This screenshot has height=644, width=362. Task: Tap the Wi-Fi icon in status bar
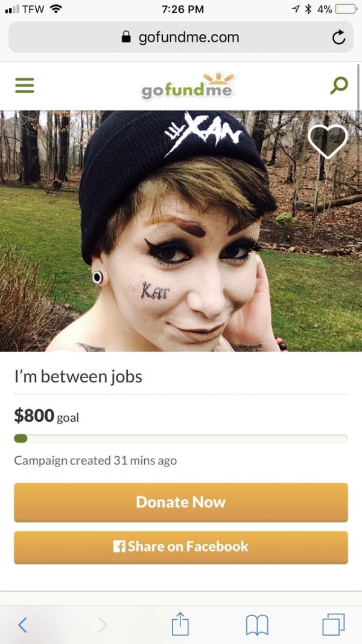pos(55,9)
